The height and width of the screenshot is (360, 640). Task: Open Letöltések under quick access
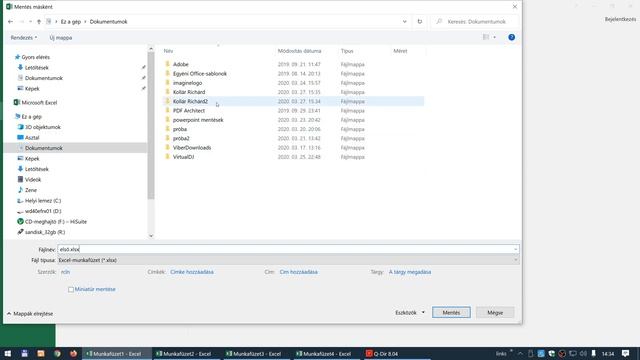[36, 68]
